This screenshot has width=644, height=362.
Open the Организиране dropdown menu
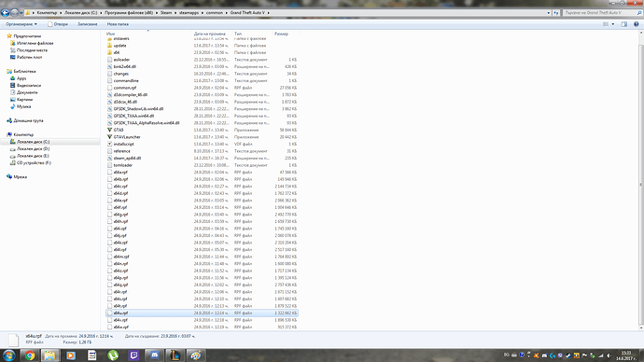tap(21, 24)
